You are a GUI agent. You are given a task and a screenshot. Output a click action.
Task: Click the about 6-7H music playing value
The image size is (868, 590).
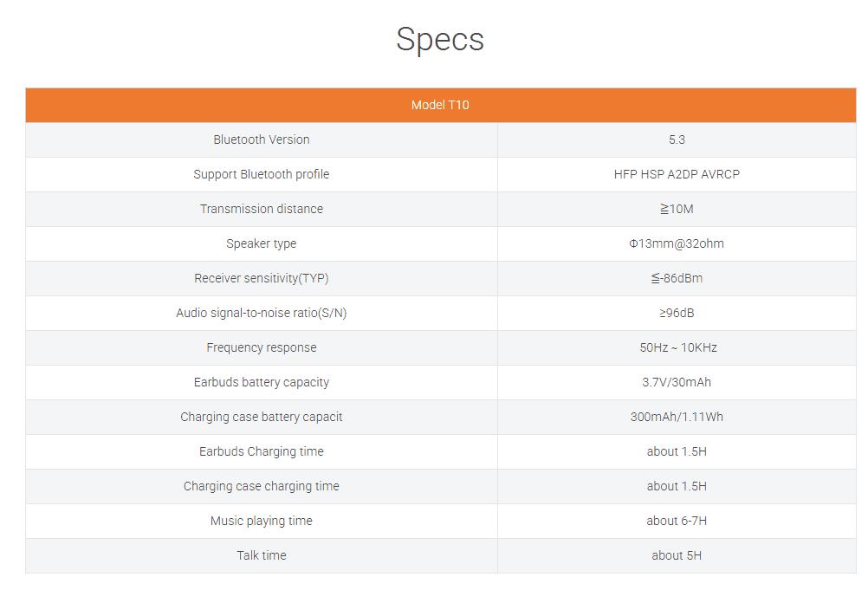point(677,521)
